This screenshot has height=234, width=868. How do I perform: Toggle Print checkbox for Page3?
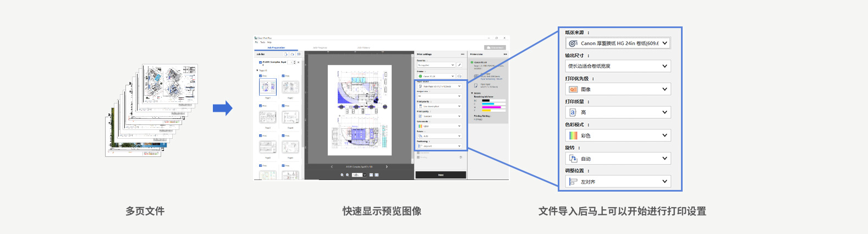260,106
